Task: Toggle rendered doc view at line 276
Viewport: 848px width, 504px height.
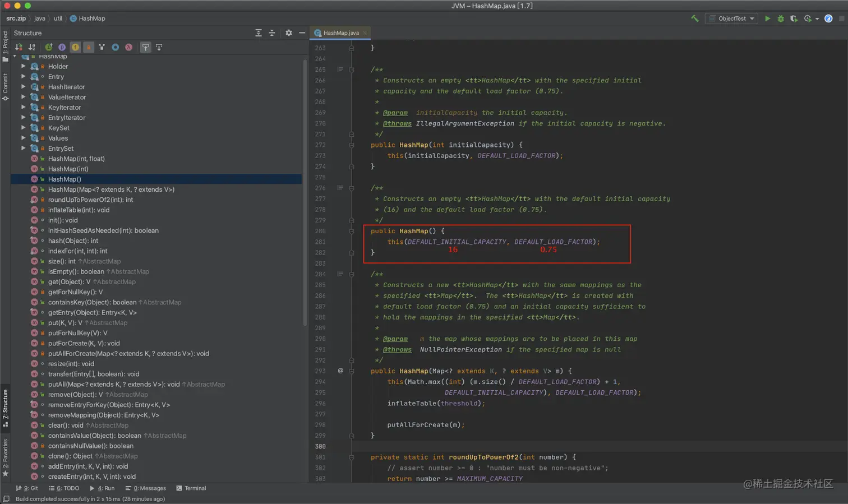Action: pyautogui.click(x=340, y=188)
